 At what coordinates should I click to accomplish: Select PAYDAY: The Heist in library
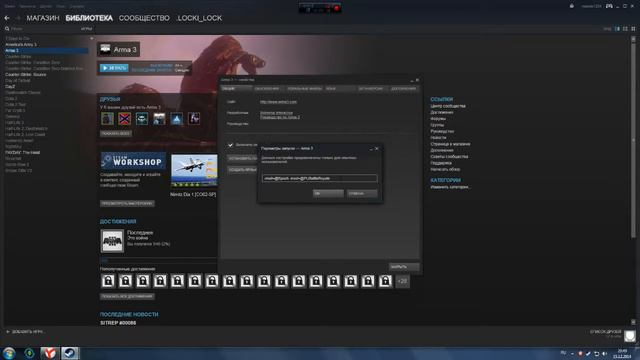pyautogui.click(x=22, y=153)
